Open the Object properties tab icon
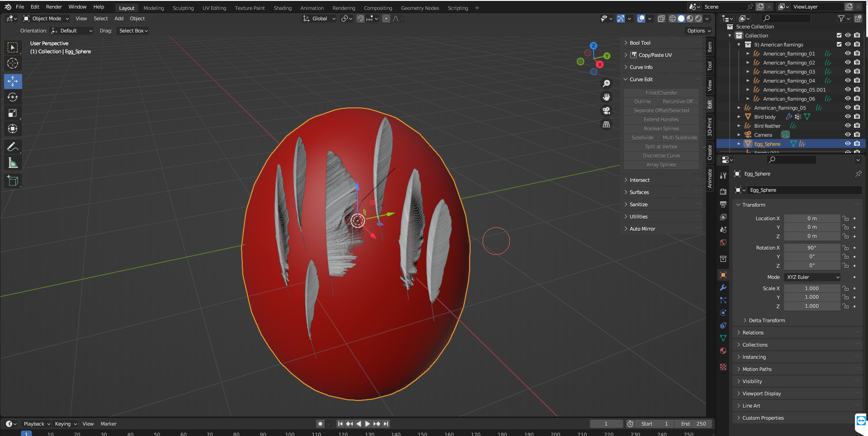The width and height of the screenshot is (868, 436). [723, 275]
